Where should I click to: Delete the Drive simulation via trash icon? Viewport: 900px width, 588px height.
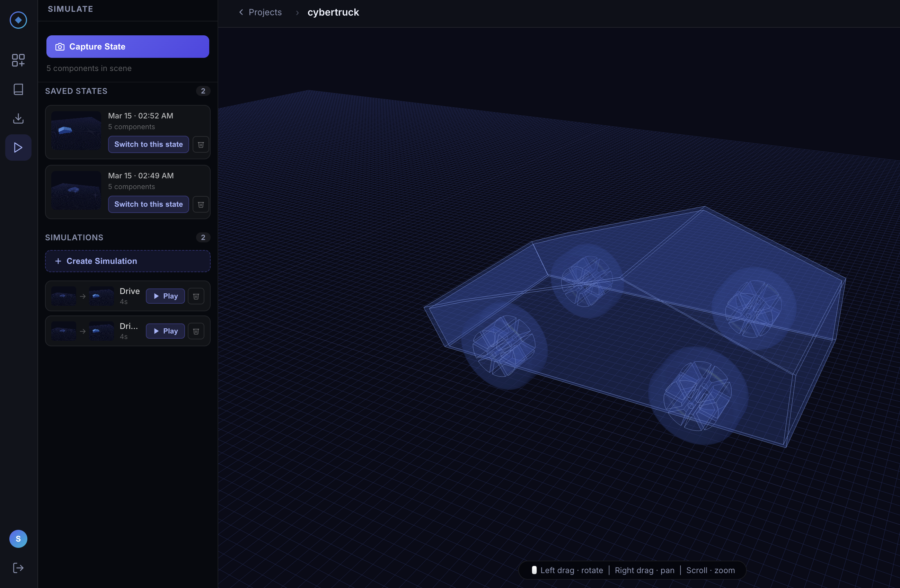coord(196,296)
